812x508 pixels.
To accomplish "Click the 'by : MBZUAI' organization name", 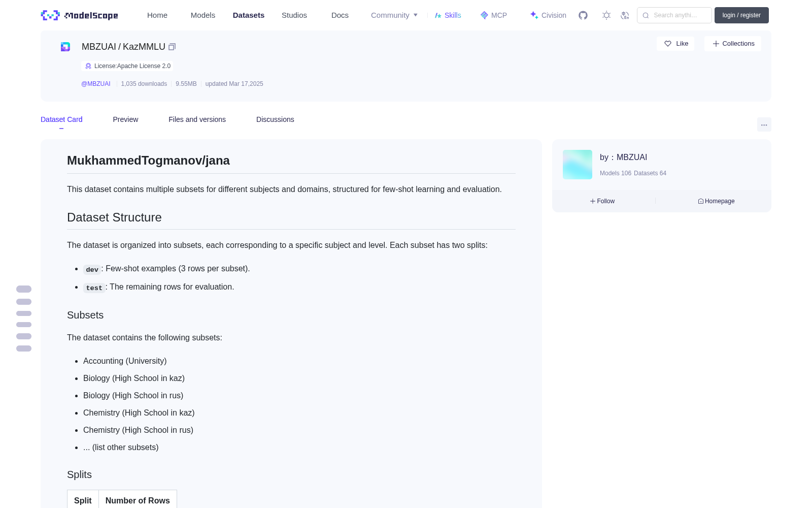I will point(623,157).
